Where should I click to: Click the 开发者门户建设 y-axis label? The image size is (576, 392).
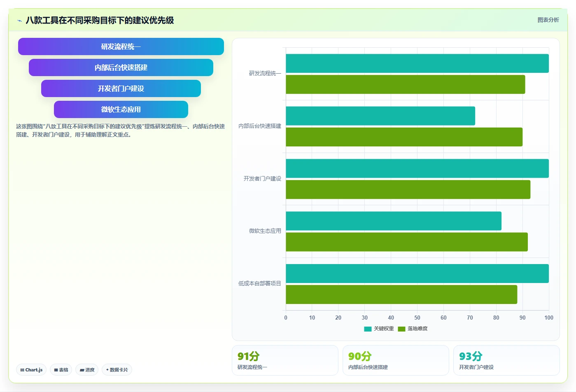tap(262, 179)
